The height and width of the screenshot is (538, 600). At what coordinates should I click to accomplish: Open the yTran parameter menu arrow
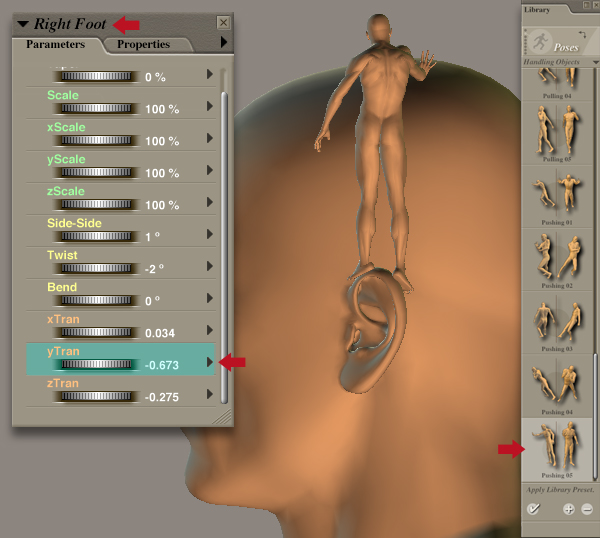pyautogui.click(x=210, y=362)
